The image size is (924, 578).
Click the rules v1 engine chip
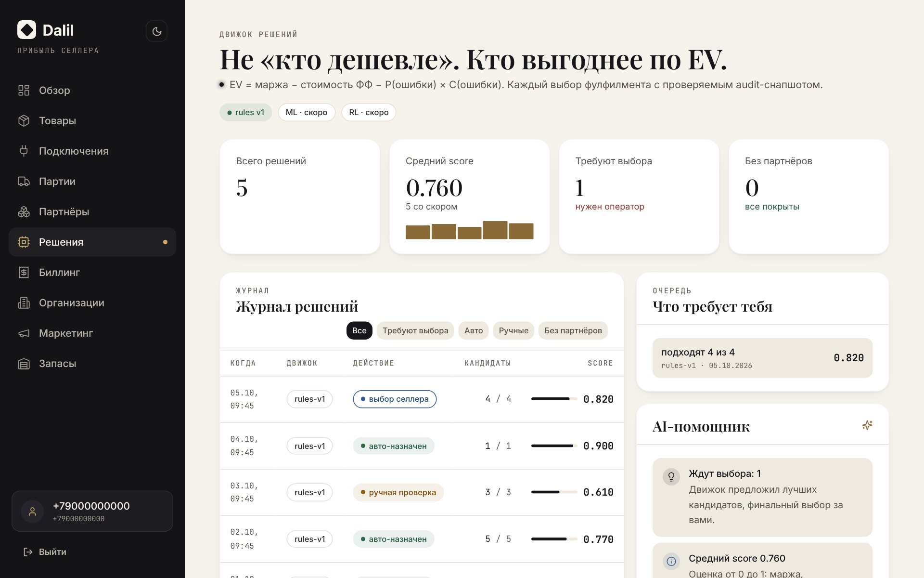pyautogui.click(x=246, y=112)
